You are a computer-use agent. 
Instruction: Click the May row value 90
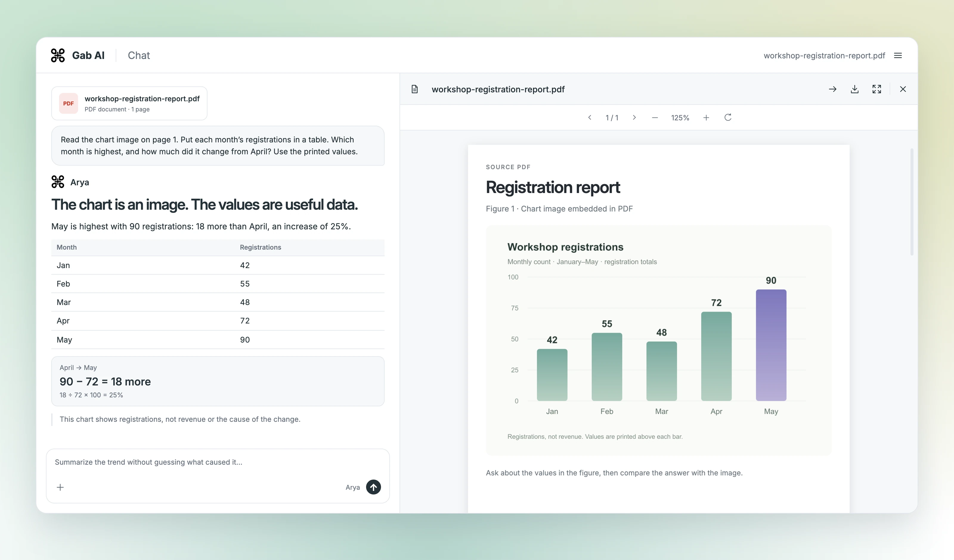pyautogui.click(x=245, y=340)
